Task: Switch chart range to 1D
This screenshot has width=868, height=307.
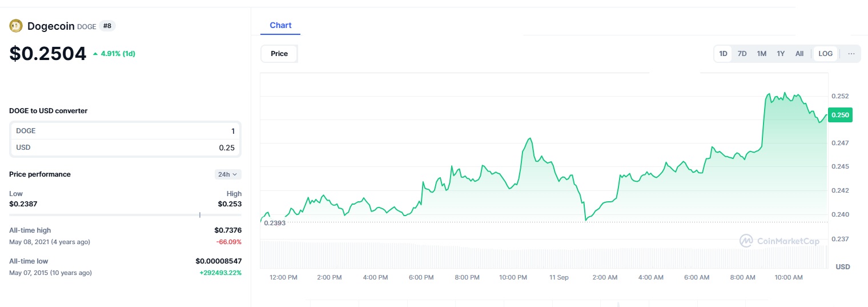Action: [x=723, y=54]
